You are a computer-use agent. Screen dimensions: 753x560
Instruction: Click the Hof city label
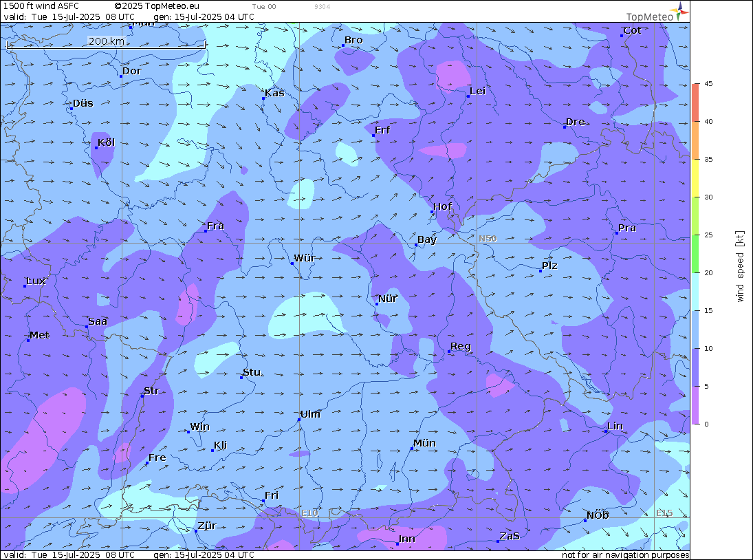pyautogui.click(x=442, y=206)
